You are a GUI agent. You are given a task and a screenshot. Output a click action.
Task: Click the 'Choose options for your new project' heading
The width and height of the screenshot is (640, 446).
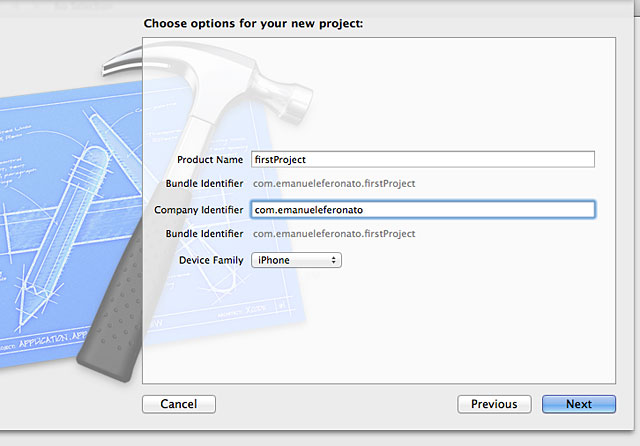tap(253, 23)
